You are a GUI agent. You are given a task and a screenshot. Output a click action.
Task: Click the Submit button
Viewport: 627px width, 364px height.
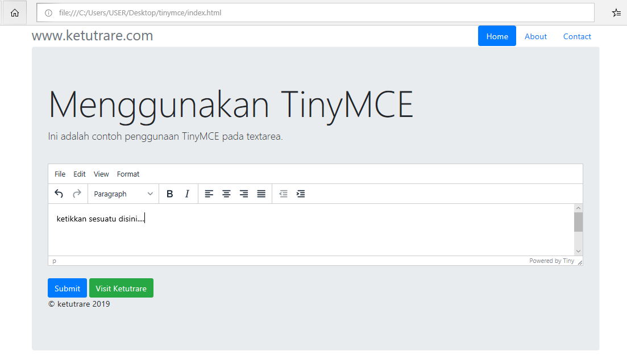click(x=67, y=288)
